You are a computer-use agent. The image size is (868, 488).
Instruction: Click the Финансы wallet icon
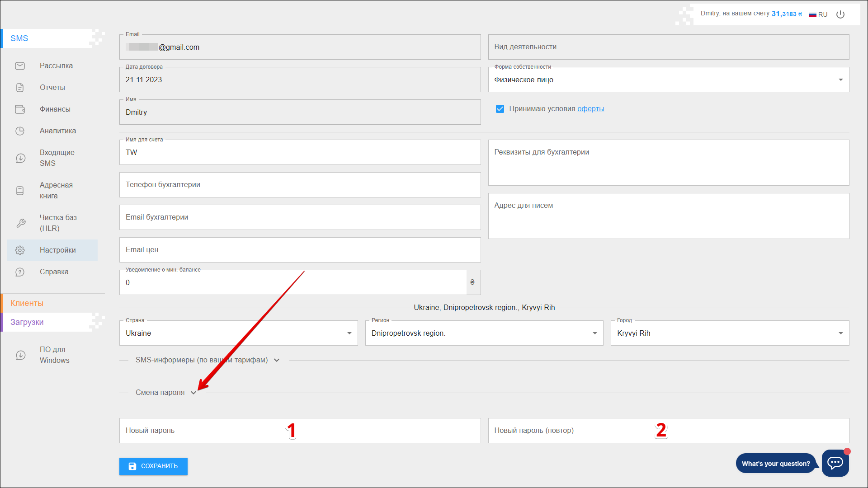point(20,109)
